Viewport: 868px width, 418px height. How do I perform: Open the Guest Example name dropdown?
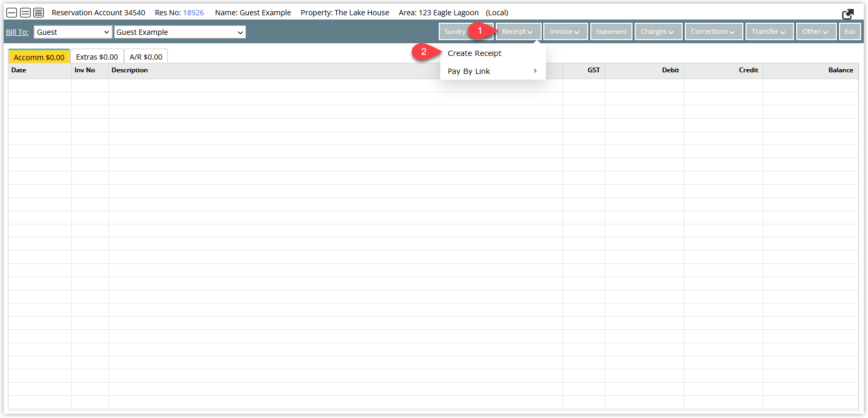pyautogui.click(x=180, y=32)
